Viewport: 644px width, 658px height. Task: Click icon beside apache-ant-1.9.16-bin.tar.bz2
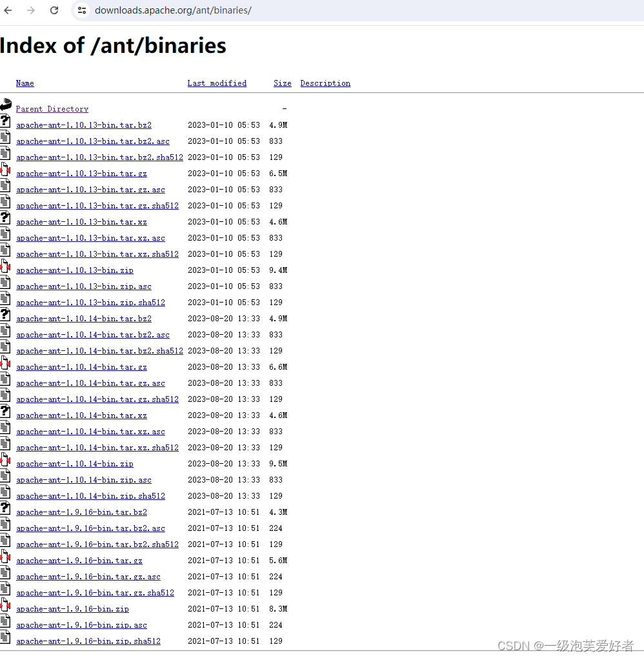(5, 508)
